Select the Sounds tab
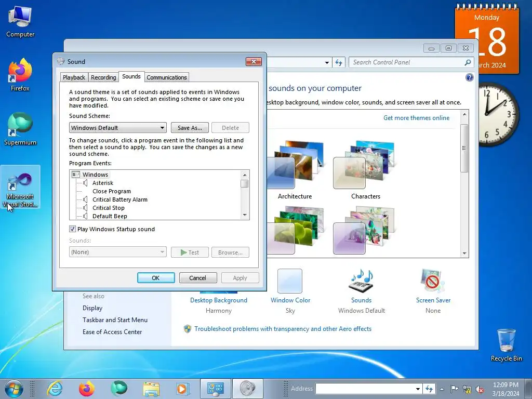The image size is (532, 399). [x=131, y=76]
